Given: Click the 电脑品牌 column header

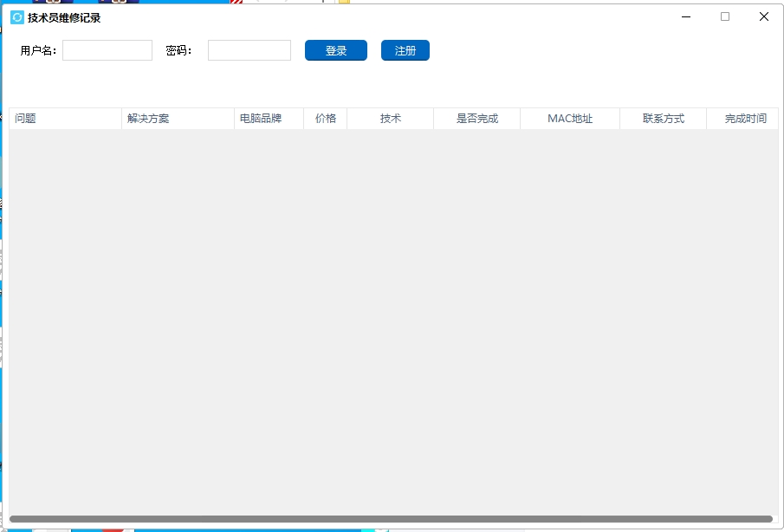Looking at the screenshot, I should click(269, 119).
